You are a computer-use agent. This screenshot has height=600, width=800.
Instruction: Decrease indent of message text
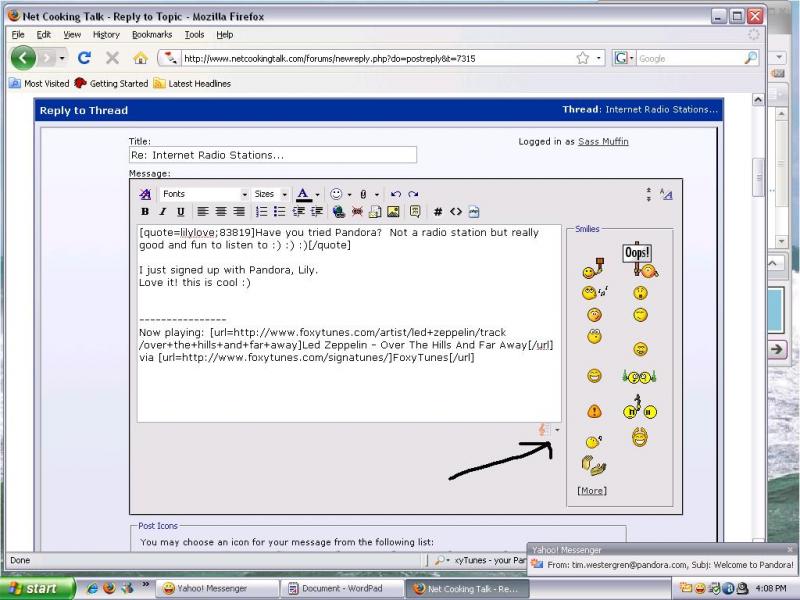point(298,212)
